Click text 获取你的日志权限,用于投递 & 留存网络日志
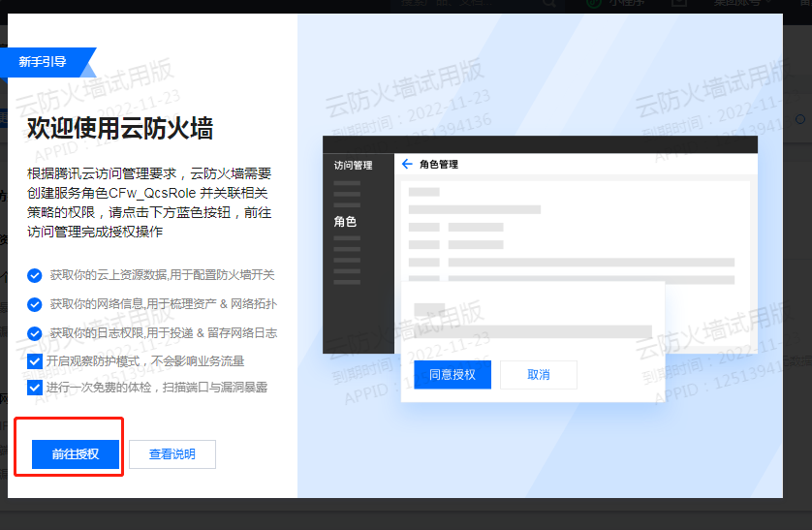812x530 pixels. point(164,332)
